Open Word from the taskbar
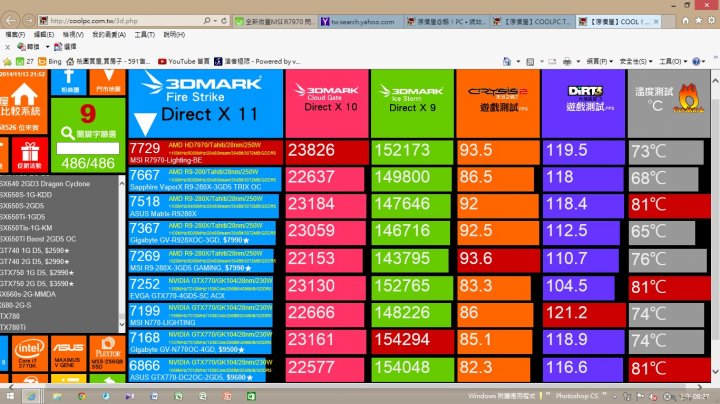The height and width of the screenshot is (404, 720). pos(154,396)
